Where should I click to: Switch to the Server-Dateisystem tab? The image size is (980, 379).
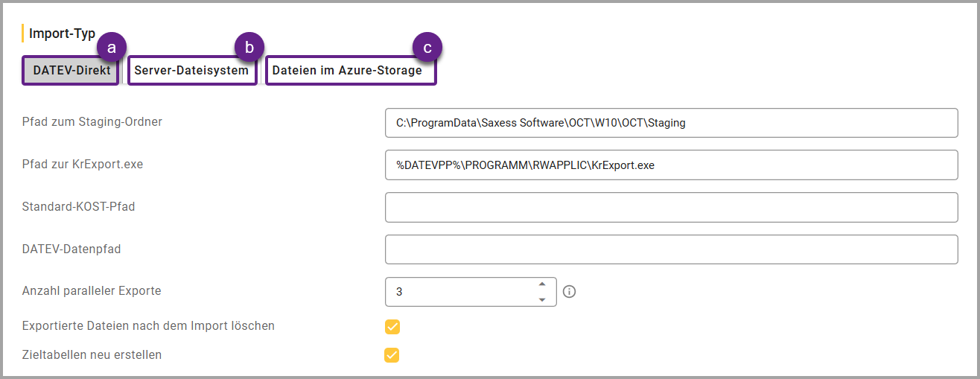click(192, 71)
